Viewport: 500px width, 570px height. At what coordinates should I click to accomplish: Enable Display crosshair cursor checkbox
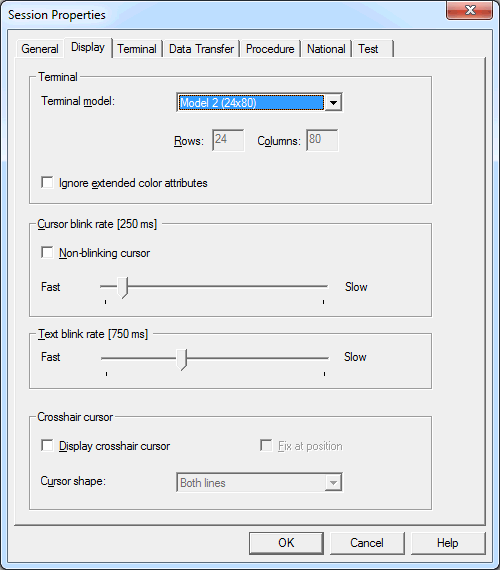[47, 446]
